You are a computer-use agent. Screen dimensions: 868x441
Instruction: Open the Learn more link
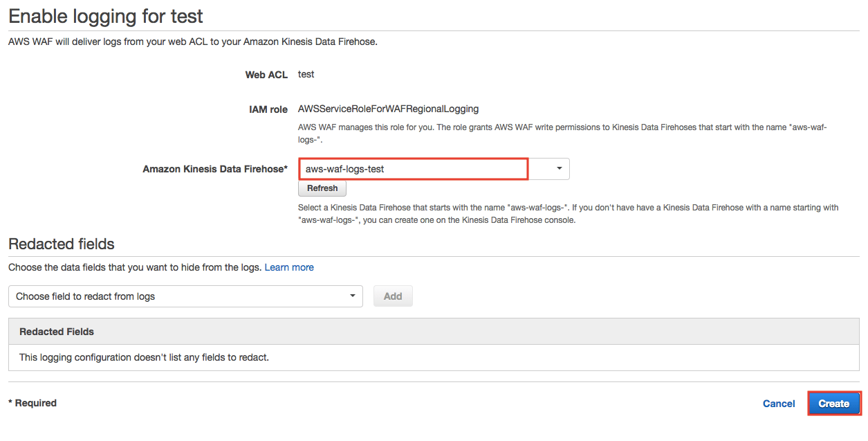(x=289, y=267)
